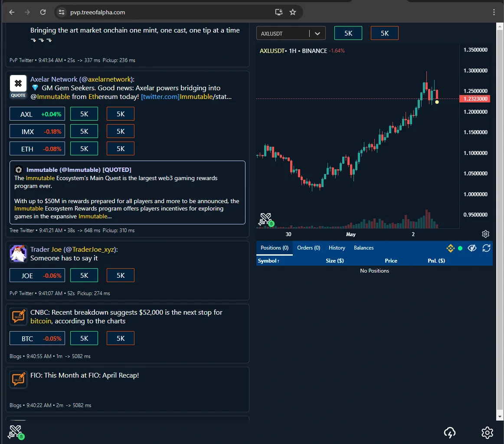Switch to the Positions (0) tab
Viewport: 504px width, 444px height.
coord(275,248)
